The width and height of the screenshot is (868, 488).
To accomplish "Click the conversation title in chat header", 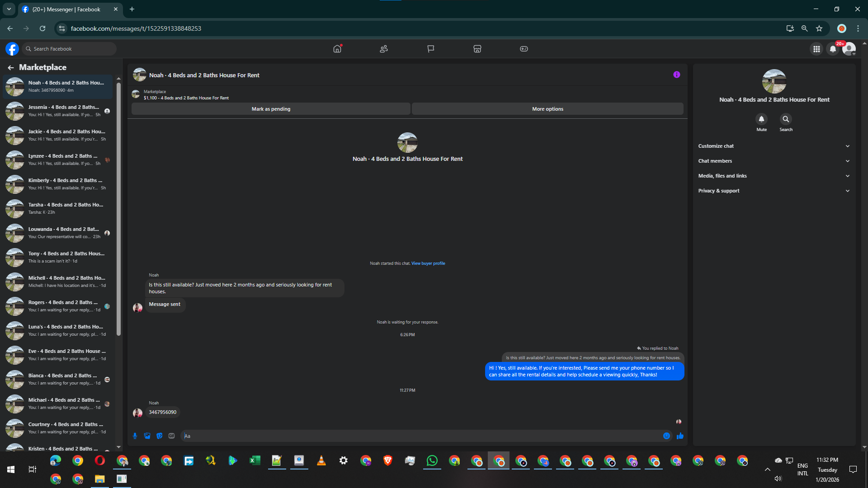I will 204,75.
